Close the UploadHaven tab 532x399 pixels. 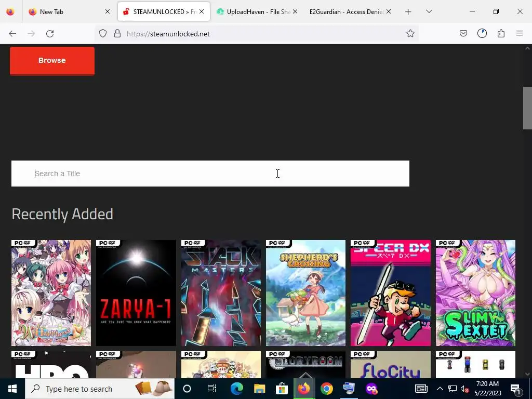295,11
